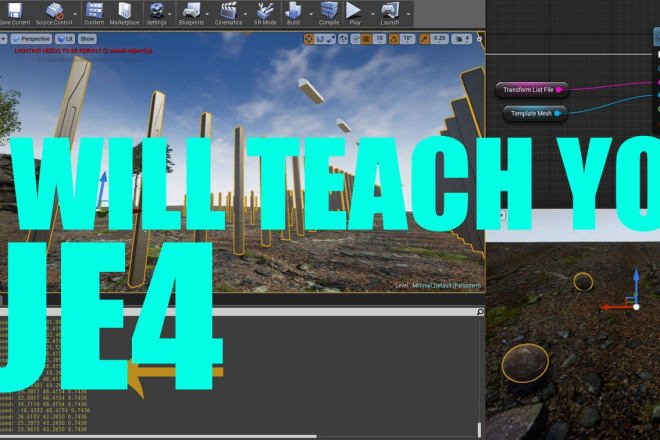The height and width of the screenshot is (440, 660).
Task: Toggle surface snapping in viewport toolbar
Action: (x=355, y=39)
